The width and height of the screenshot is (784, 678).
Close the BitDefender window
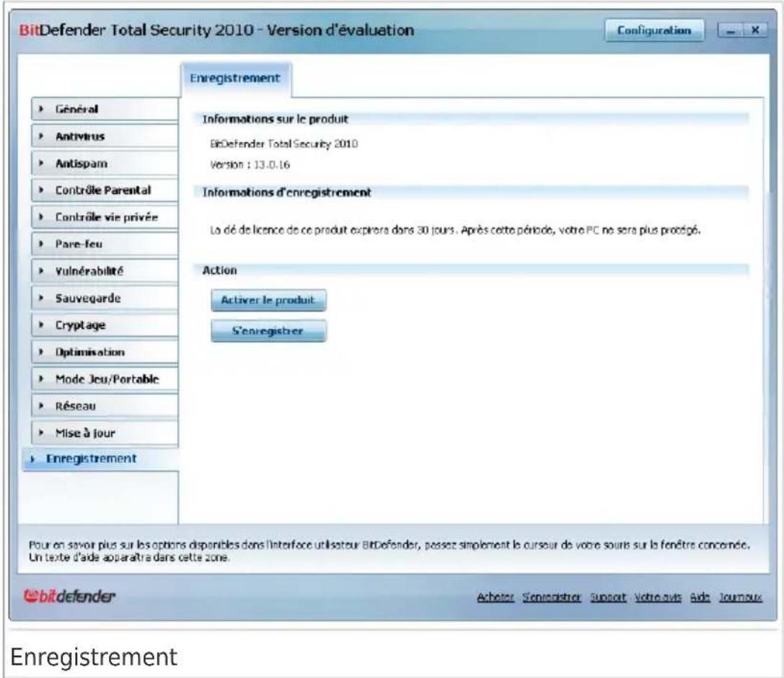[755, 30]
